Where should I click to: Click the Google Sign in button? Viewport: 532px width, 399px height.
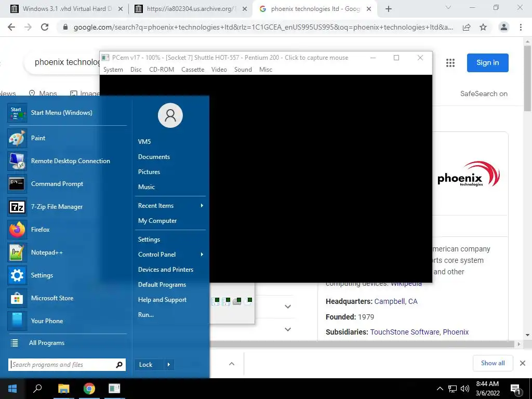pyautogui.click(x=487, y=63)
